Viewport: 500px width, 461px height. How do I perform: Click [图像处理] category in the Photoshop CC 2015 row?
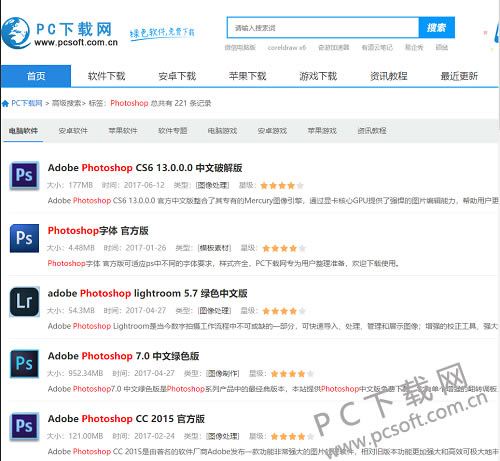click(223, 436)
